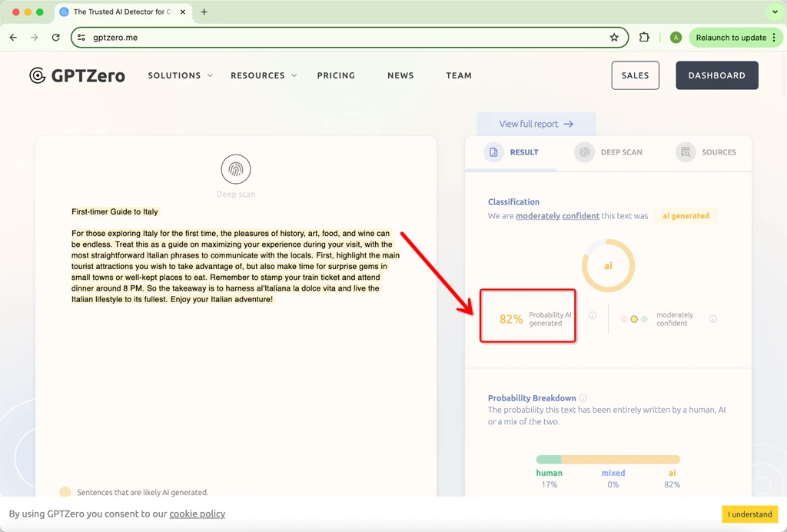
Task: Click the Probability Breakdown heading
Action: point(532,398)
